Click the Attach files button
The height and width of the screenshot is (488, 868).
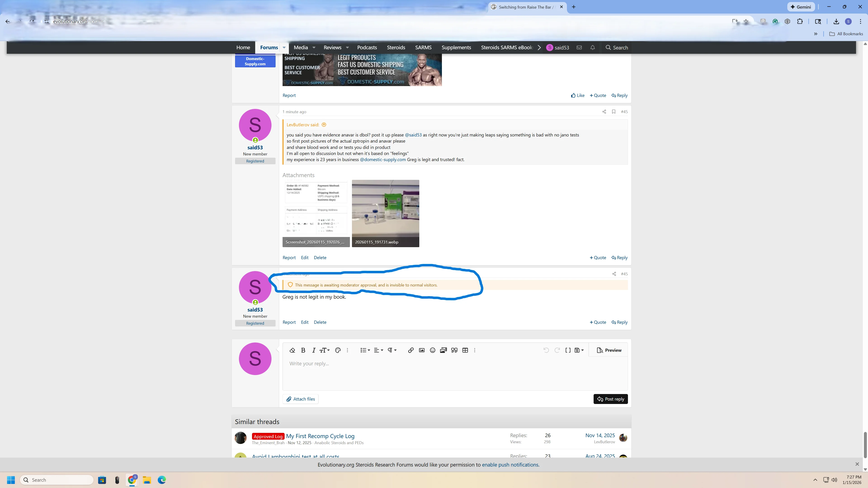point(301,399)
